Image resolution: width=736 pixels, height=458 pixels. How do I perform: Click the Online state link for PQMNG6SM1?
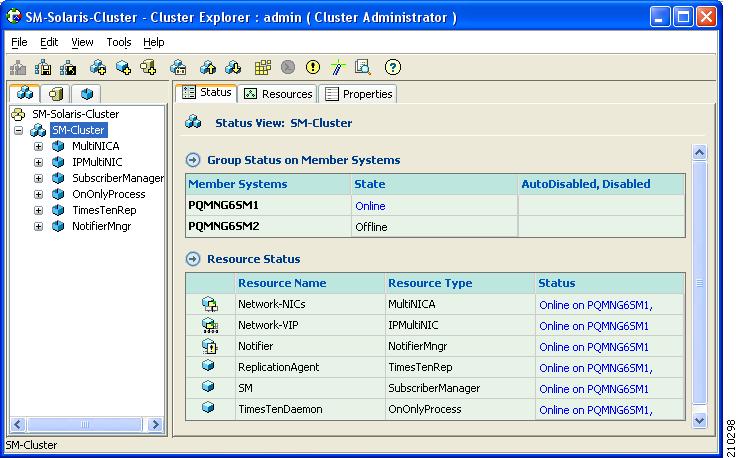click(x=370, y=206)
